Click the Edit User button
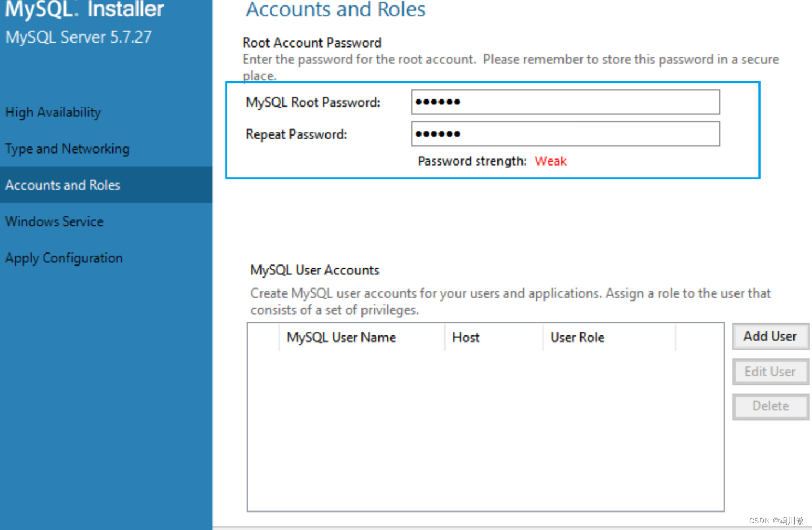 point(770,372)
